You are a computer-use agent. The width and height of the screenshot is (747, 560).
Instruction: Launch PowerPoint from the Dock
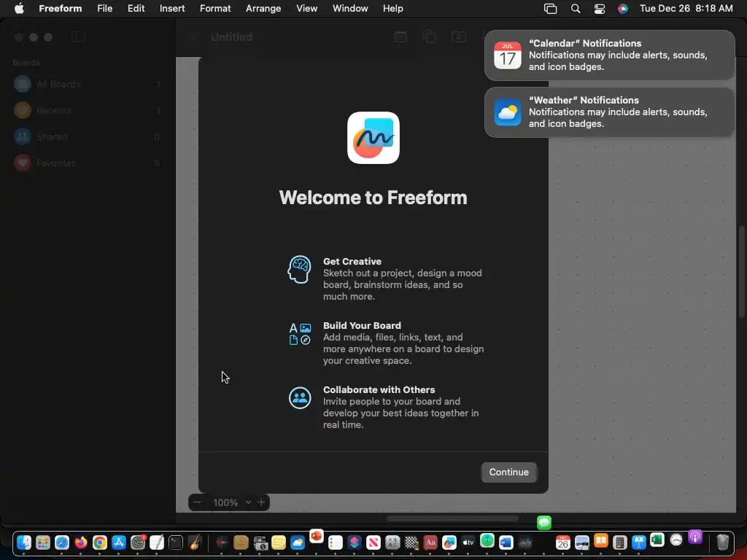coord(317,536)
